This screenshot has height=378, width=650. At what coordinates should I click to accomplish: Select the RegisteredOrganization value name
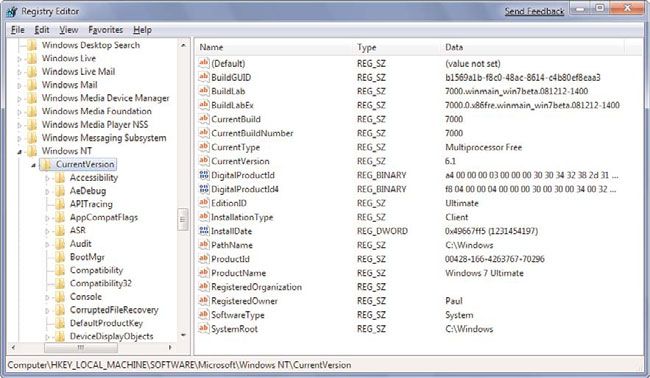(257, 287)
